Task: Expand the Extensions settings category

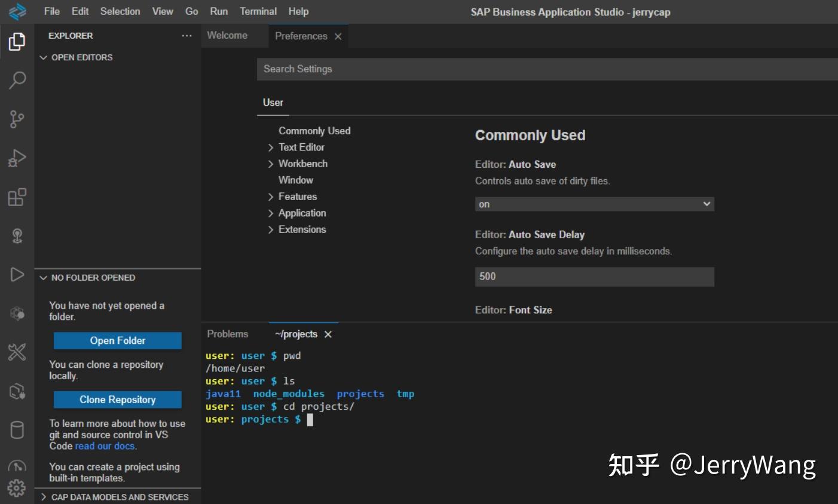Action: coord(271,230)
